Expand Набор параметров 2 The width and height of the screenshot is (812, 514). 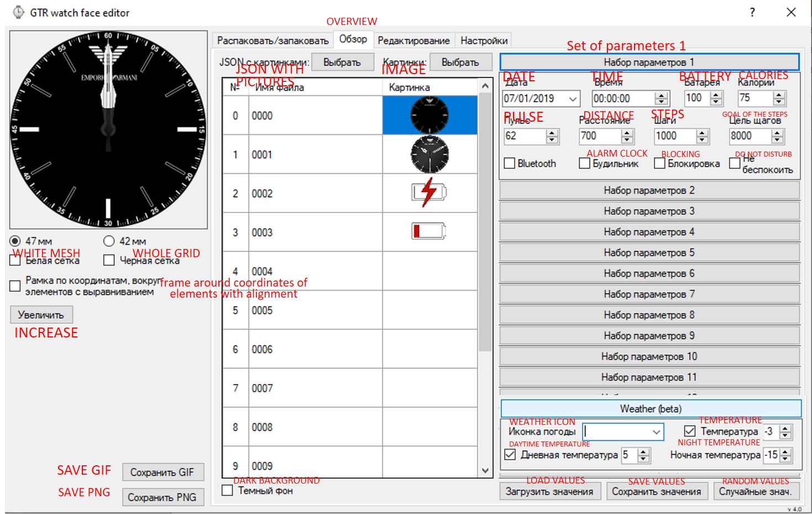pyautogui.click(x=649, y=190)
